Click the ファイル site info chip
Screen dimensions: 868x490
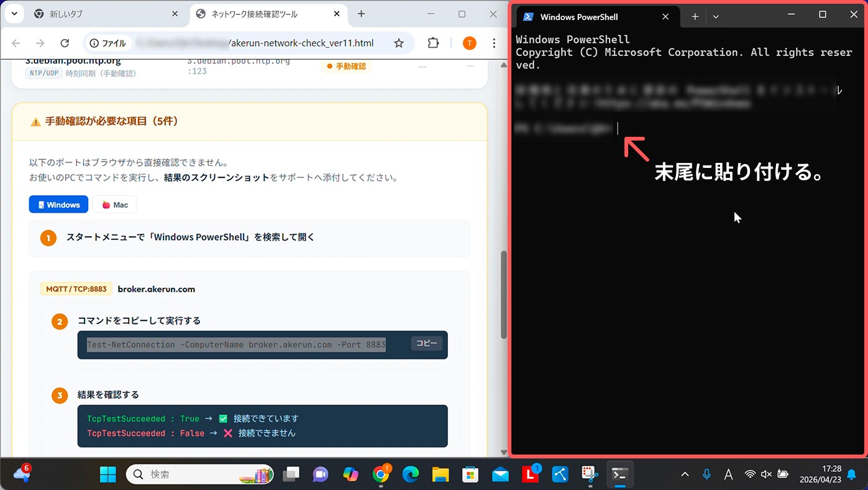108,43
